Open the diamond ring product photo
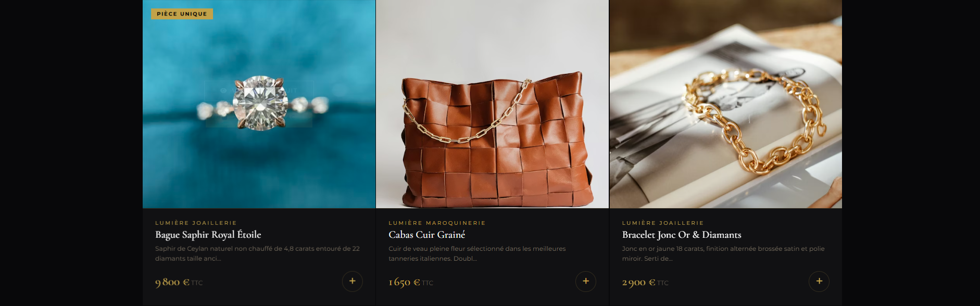Image resolution: width=980 pixels, height=306 pixels. coord(259,104)
